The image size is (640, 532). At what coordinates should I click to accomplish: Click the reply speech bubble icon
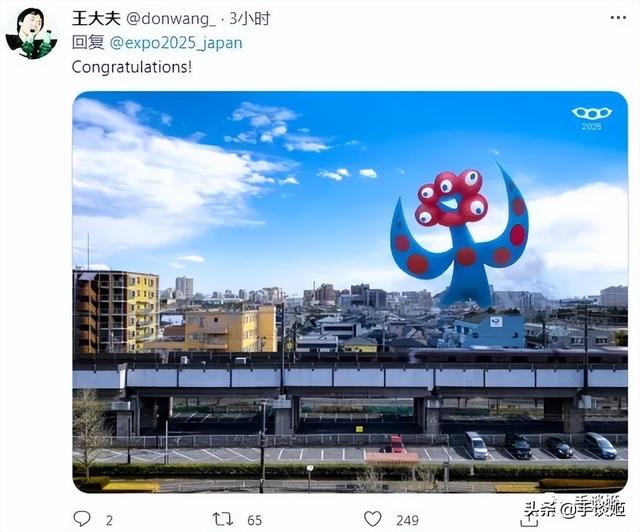point(82,519)
